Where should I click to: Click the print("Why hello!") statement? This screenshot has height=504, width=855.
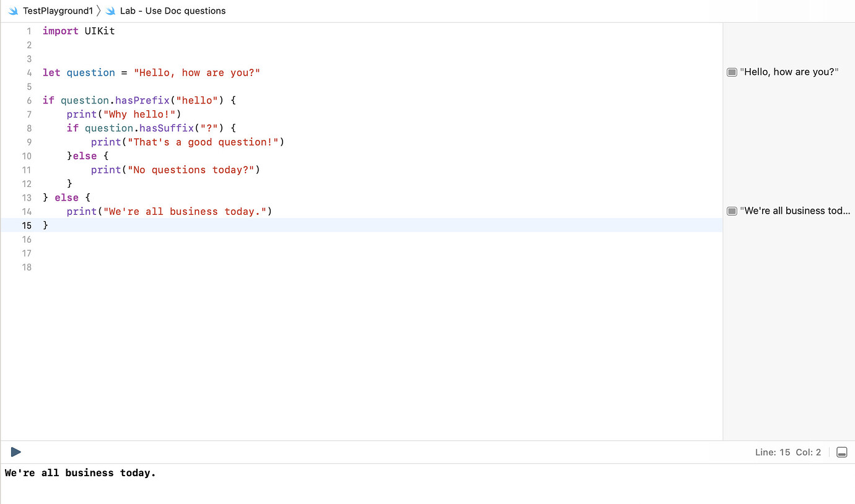pos(124,114)
